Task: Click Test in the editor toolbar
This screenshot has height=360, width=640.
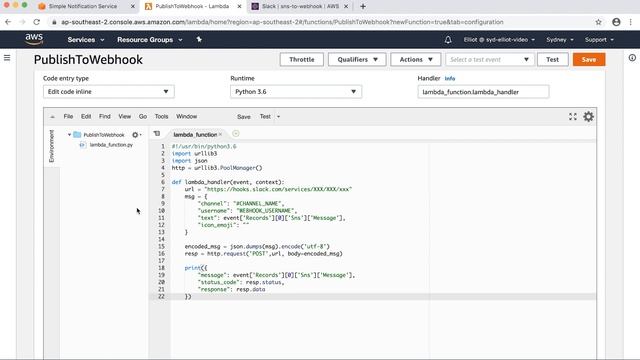Action: pos(265,117)
